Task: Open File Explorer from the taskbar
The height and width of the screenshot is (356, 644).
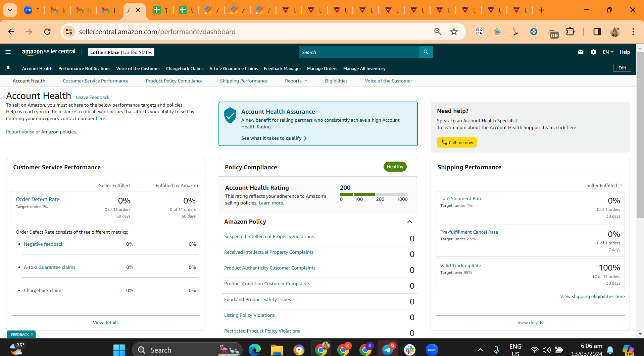Action: (277, 350)
